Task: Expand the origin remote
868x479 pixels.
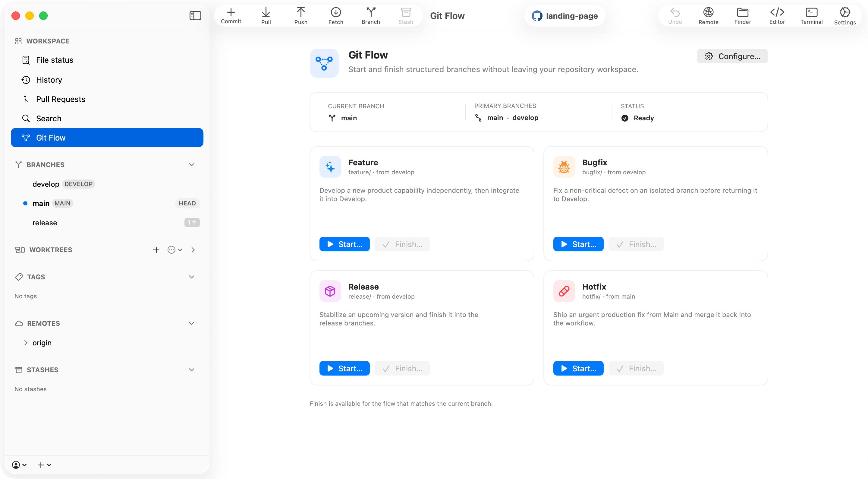Action: click(26, 343)
